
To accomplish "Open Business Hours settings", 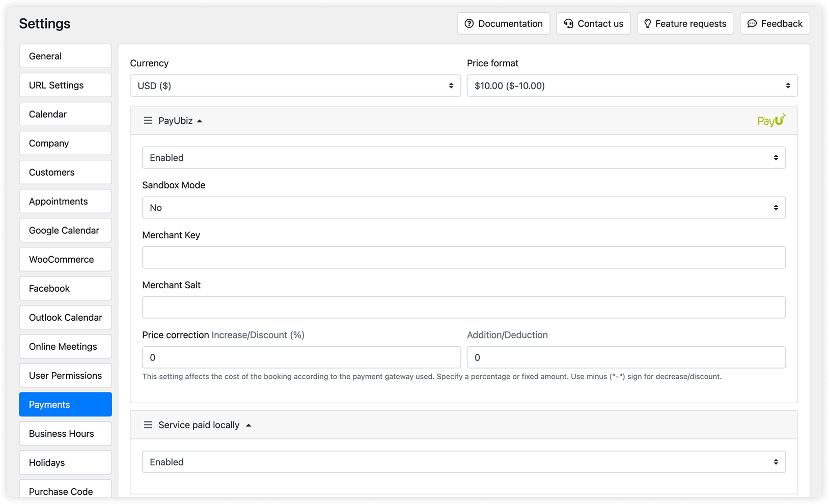I will click(x=65, y=433).
